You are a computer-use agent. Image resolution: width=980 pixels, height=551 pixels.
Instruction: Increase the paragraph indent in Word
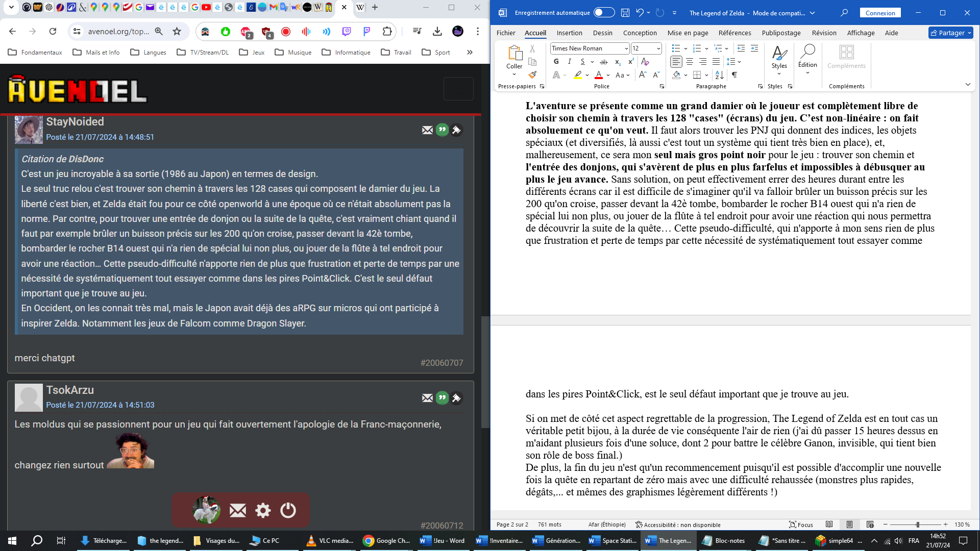click(x=754, y=48)
